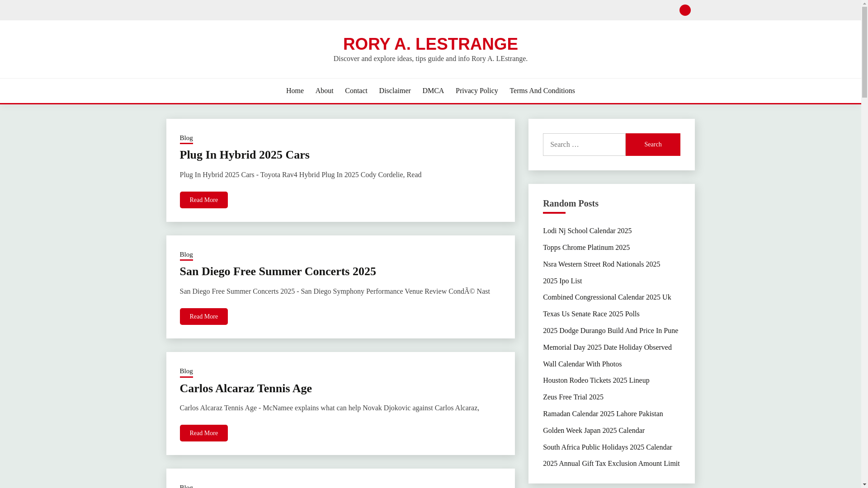Open Ramadan Calendar 2025 Lahore Pakistan link
This screenshot has width=868, height=488.
click(x=603, y=414)
